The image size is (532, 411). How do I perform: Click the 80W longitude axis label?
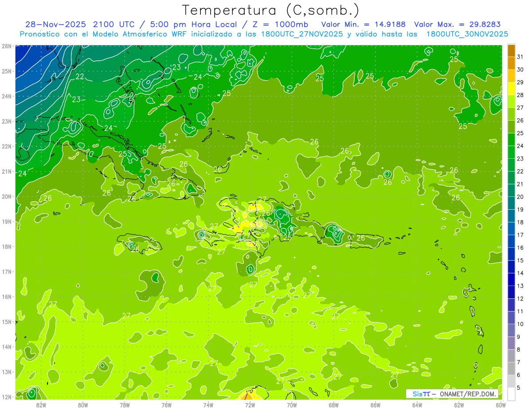(83, 405)
